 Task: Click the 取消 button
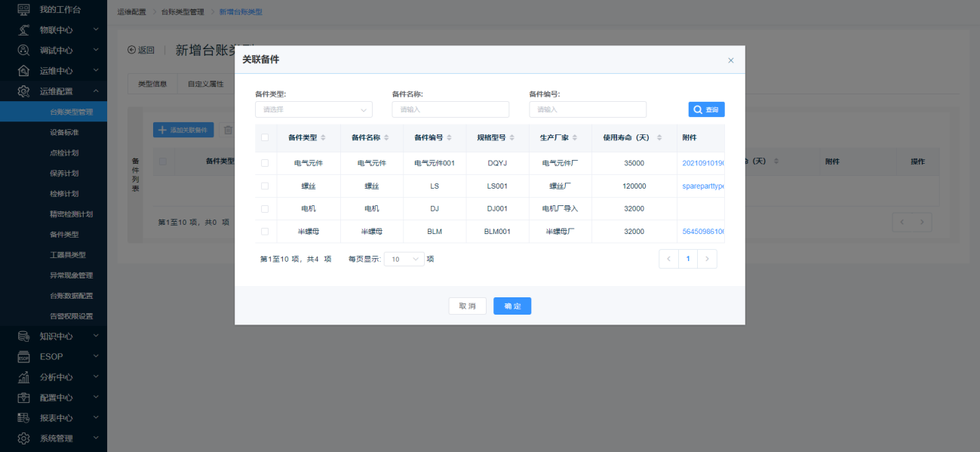click(467, 306)
